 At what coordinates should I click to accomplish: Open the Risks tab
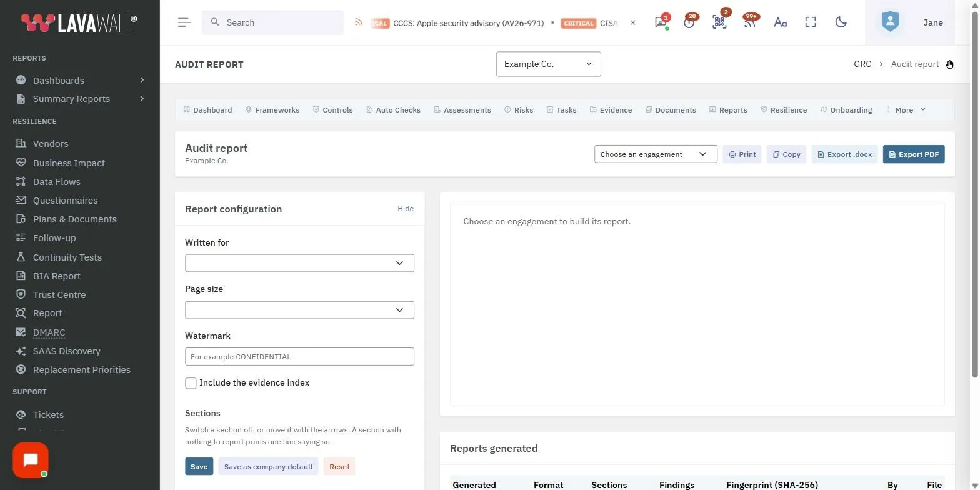pos(519,109)
